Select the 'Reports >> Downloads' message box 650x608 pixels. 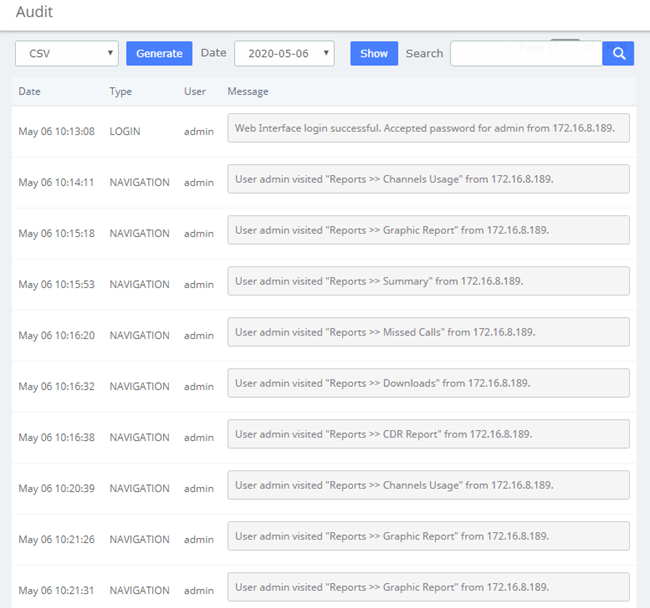pyautogui.click(x=429, y=383)
